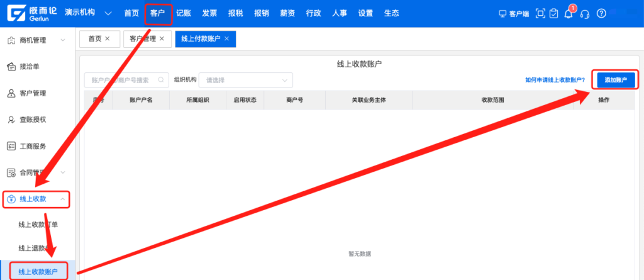
Task: Click the 工商服务 sidebar icon
Action: (x=11, y=146)
